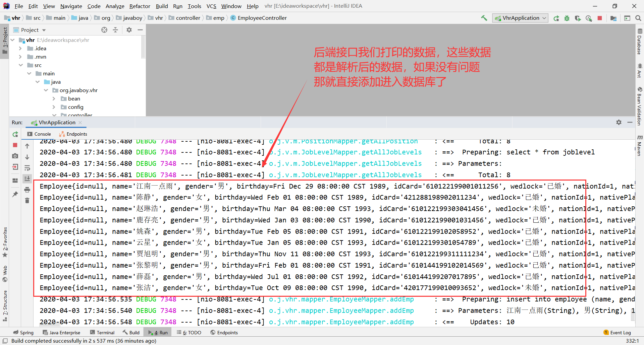Toggle soft-wrap in console
This screenshot has height=345, width=644.
point(27,168)
